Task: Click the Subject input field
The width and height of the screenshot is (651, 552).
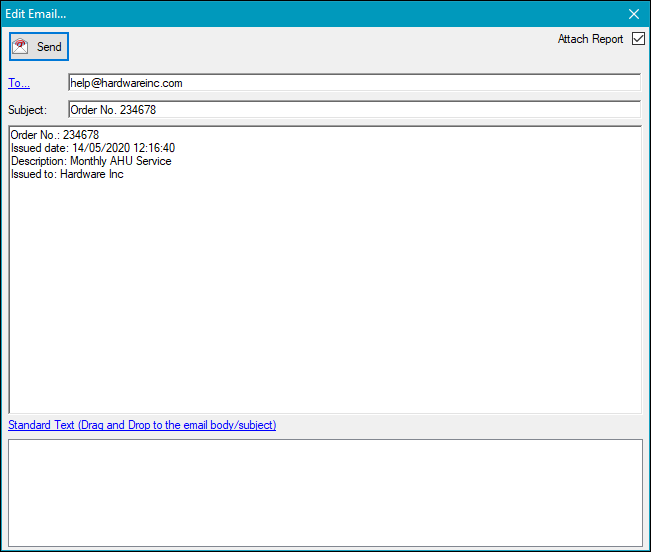Action: (x=355, y=110)
